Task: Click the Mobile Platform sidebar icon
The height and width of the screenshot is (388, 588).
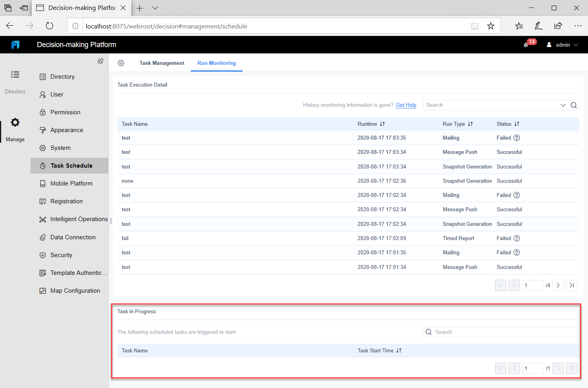Action: point(43,183)
